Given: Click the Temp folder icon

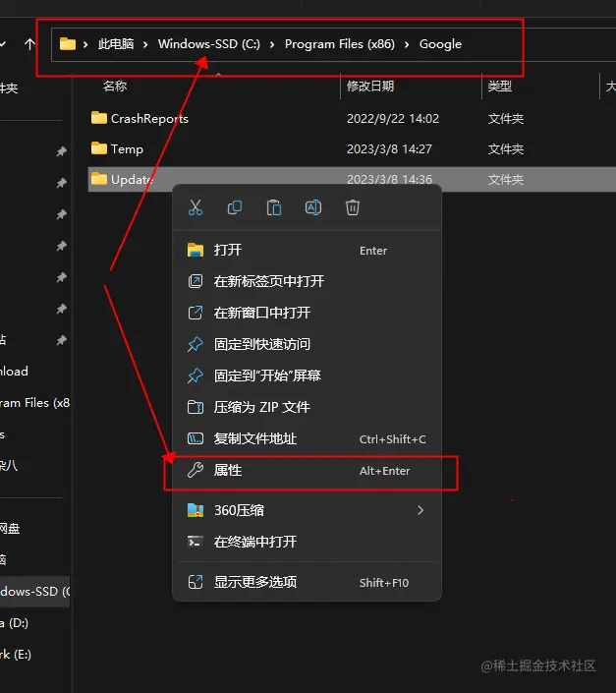Looking at the screenshot, I should (x=99, y=148).
